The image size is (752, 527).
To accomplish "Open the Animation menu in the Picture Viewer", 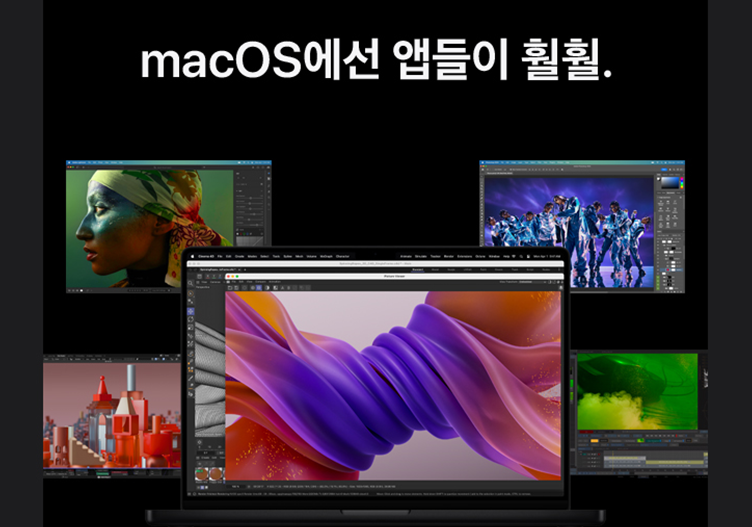I will click(x=274, y=282).
